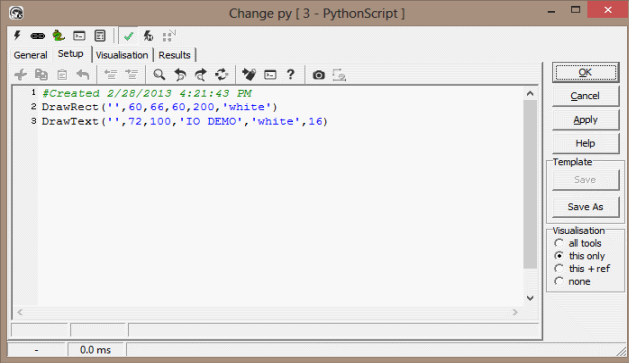This screenshot has width=629, height=363.
Task: Open the Results tab
Action: point(174,55)
